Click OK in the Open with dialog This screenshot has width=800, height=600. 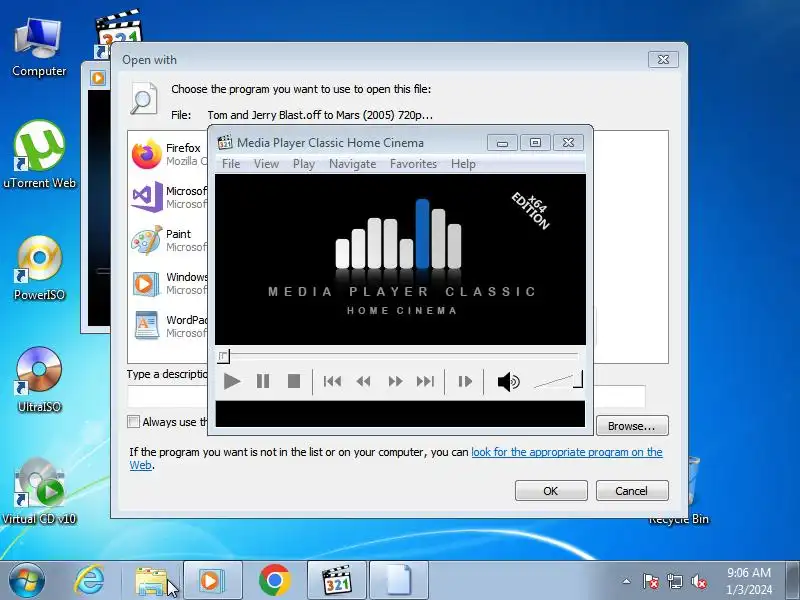[x=551, y=491]
